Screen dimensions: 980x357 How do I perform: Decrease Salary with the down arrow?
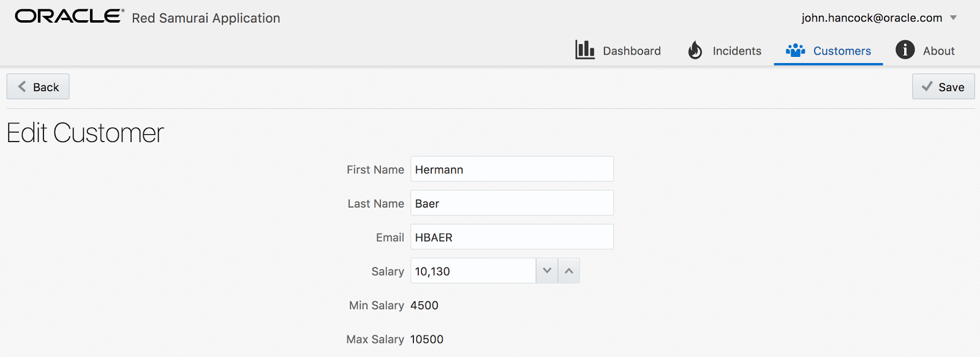point(547,271)
